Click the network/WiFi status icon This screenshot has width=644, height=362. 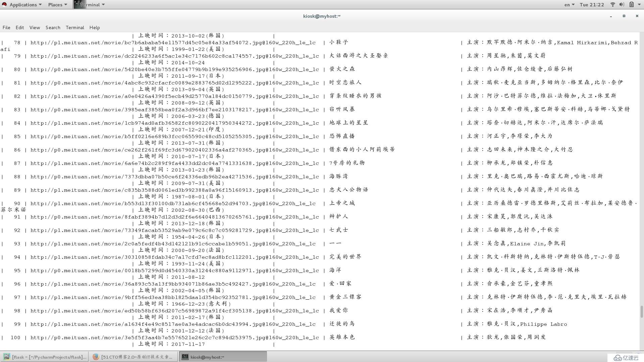point(612,4)
